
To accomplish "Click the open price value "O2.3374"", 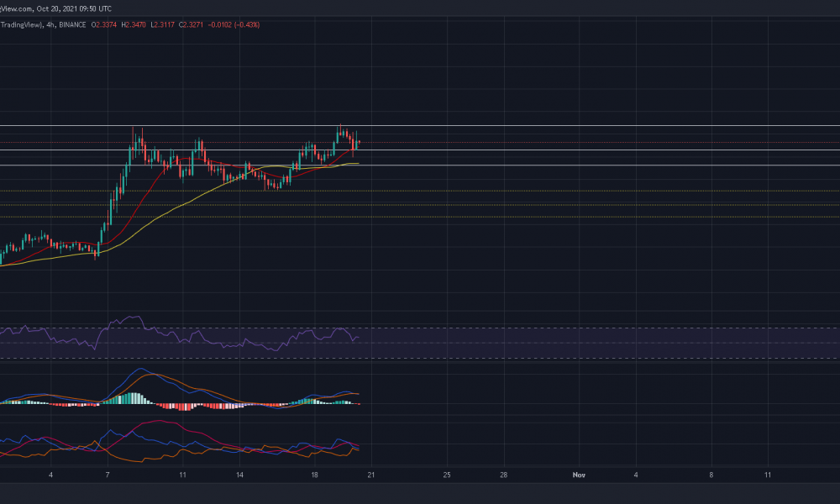I will (104, 24).
